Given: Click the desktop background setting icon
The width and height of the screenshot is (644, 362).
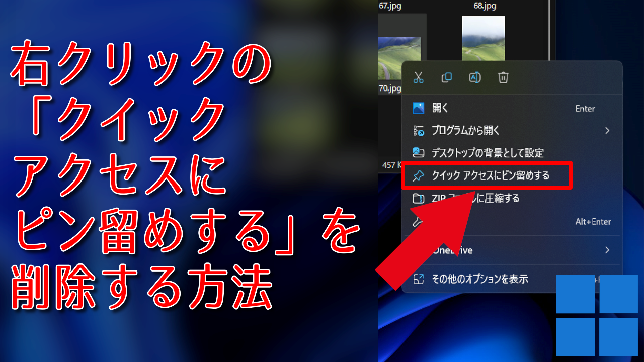Looking at the screenshot, I should click(x=419, y=152).
